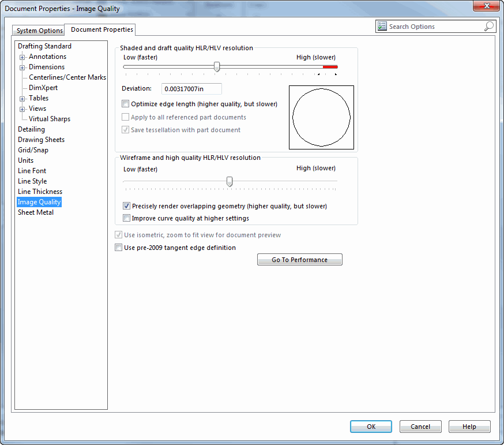Click Go To Performance button
This screenshot has width=504, height=445.
click(299, 259)
